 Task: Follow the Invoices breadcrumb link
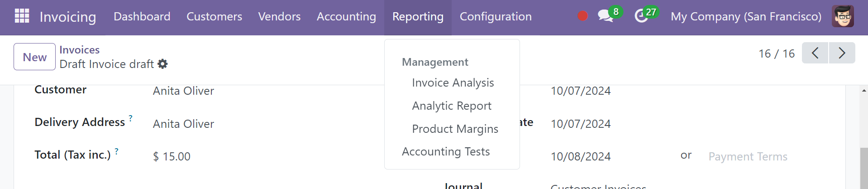point(79,50)
